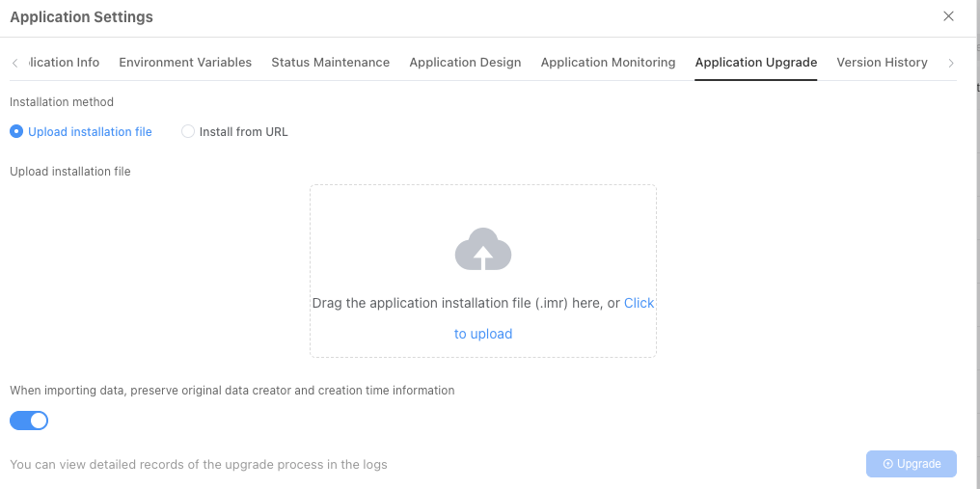This screenshot has width=980, height=489.
Task: Switch to the Application Monitoring tab
Action: [x=608, y=63]
